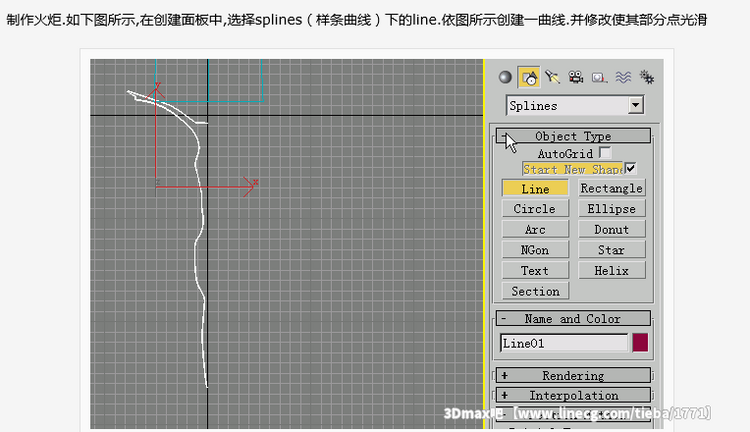This screenshot has width=750, height=432.
Task: Click the Helix shape button
Action: [611, 270]
